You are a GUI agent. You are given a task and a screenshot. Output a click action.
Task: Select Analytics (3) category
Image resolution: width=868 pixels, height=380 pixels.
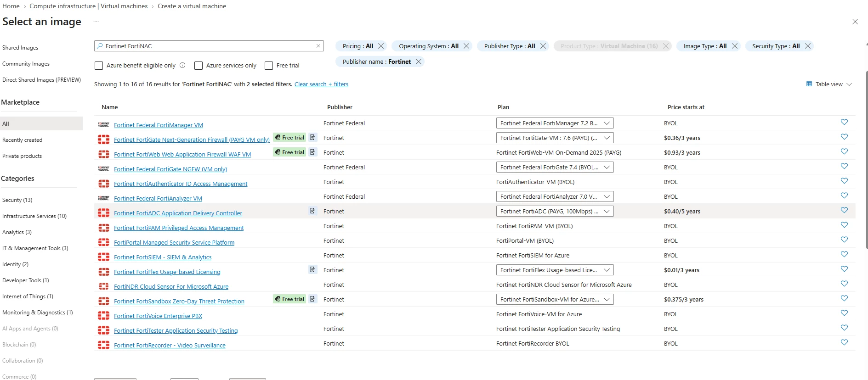pos(17,232)
